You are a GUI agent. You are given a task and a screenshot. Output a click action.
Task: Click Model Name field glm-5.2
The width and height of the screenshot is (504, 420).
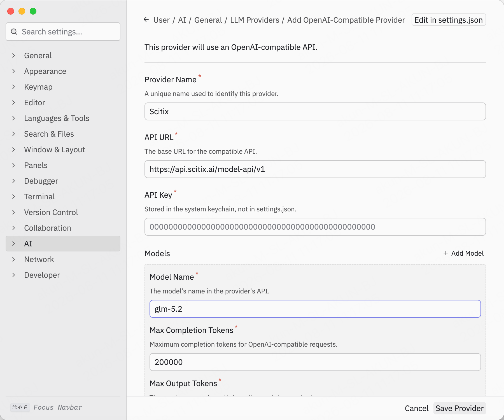coord(315,309)
